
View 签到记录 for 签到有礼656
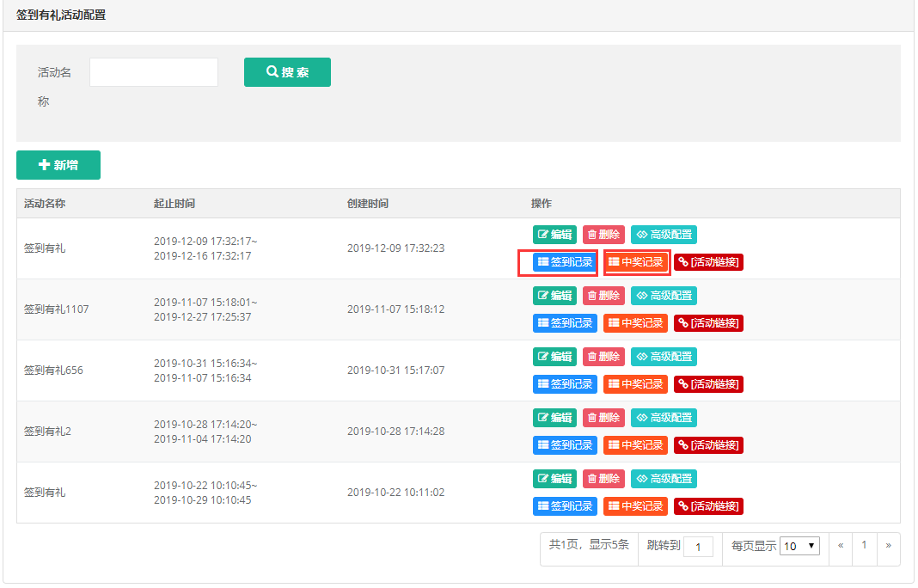coord(565,383)
